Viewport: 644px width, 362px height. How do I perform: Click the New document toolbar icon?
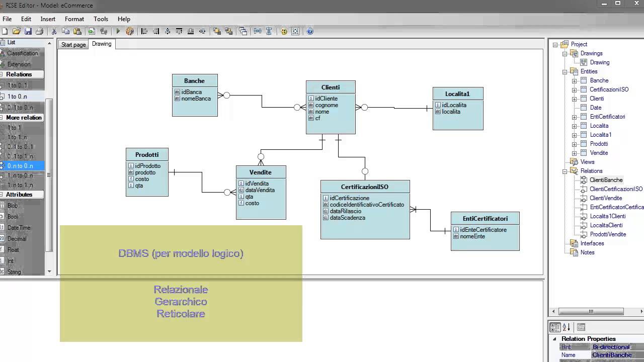coord(5,31)
